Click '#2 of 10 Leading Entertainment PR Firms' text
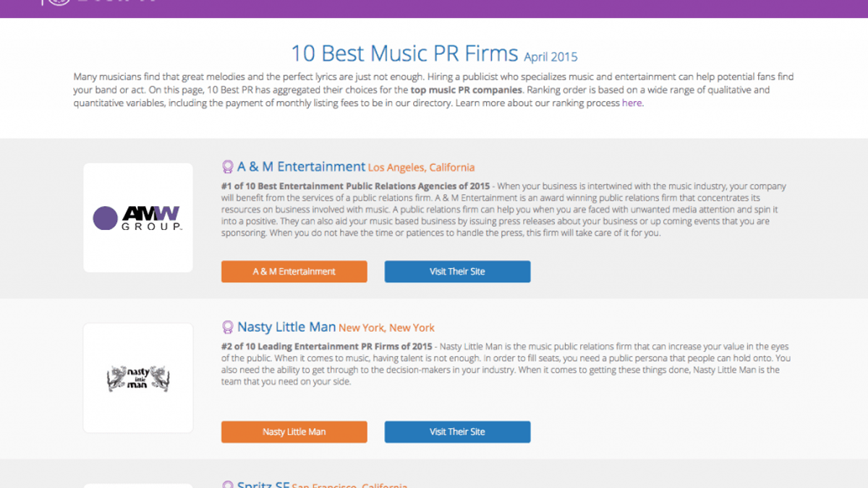868x488 pixels. click(x=327, y=347)
